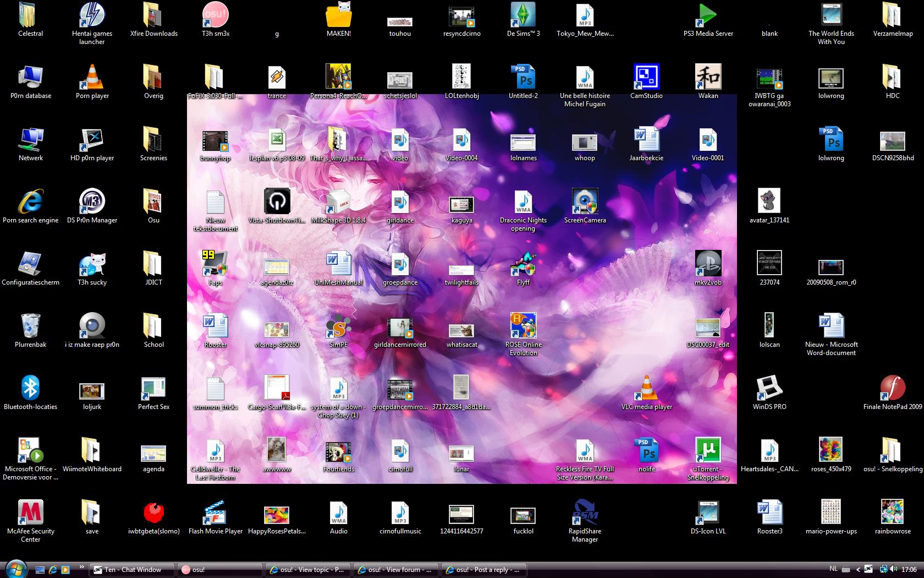Open VLC media player shortcut
Image resolution: width=924 pixels, height=578 pixels.
646,394
